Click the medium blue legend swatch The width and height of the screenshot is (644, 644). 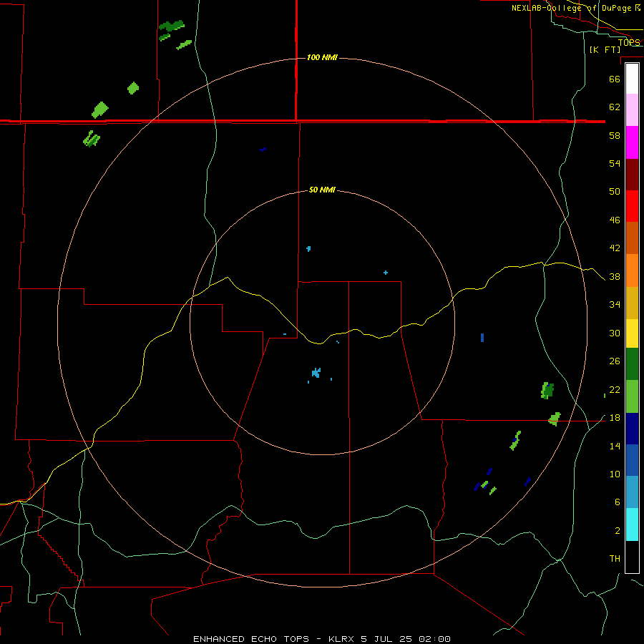[x=632, y=460]
